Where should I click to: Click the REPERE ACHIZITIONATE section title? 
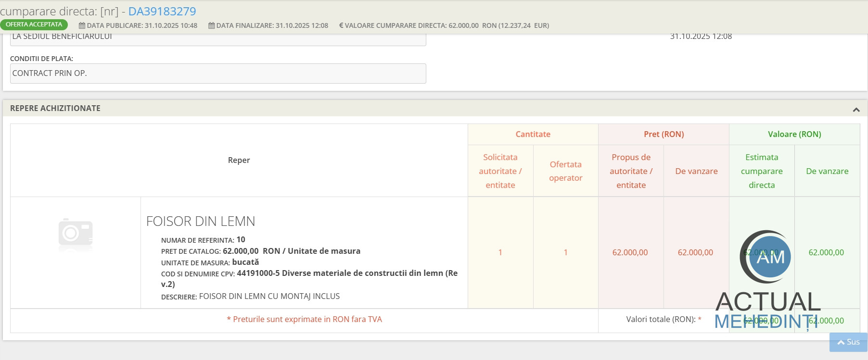pyautogui.click(x=55, y=108)
